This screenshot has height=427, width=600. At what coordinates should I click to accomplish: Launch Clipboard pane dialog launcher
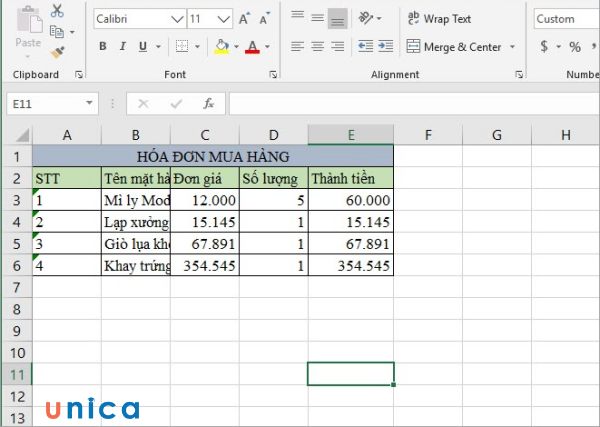coord(79,75)
